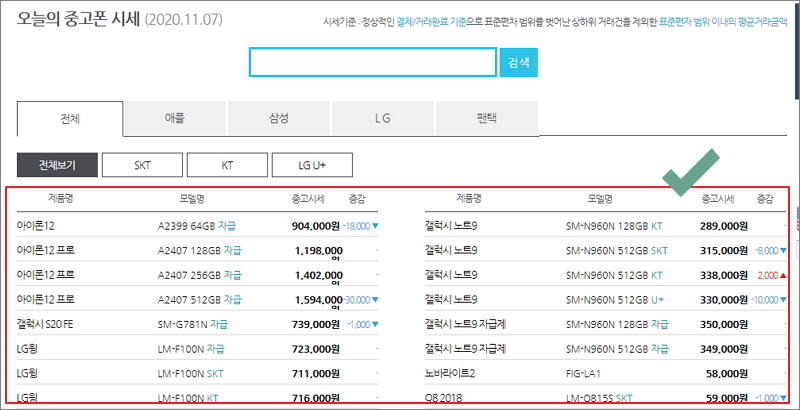800x410 pixels.
Task: Click the price 315,000원
Action: pos(723,251)
